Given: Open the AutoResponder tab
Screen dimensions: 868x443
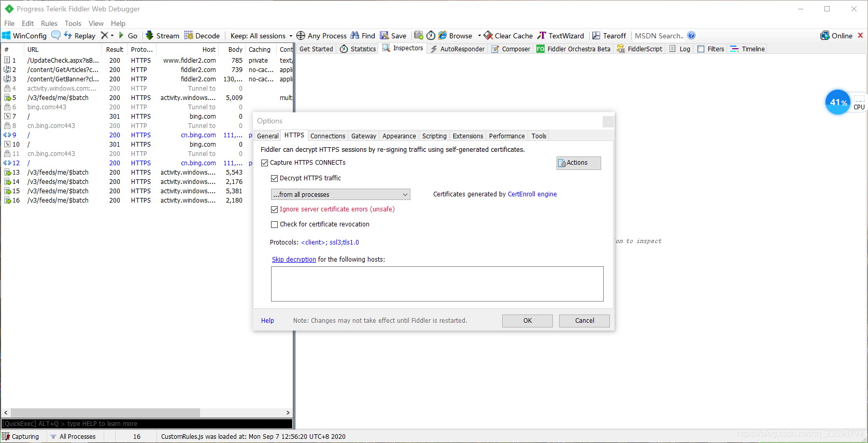Looking at the screenshot, I should 458,49.
